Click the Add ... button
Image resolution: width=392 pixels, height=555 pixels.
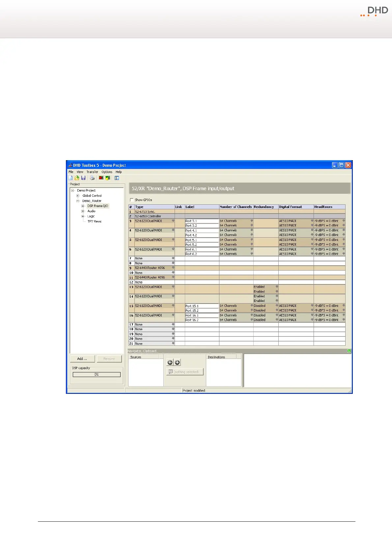(82, 359)
